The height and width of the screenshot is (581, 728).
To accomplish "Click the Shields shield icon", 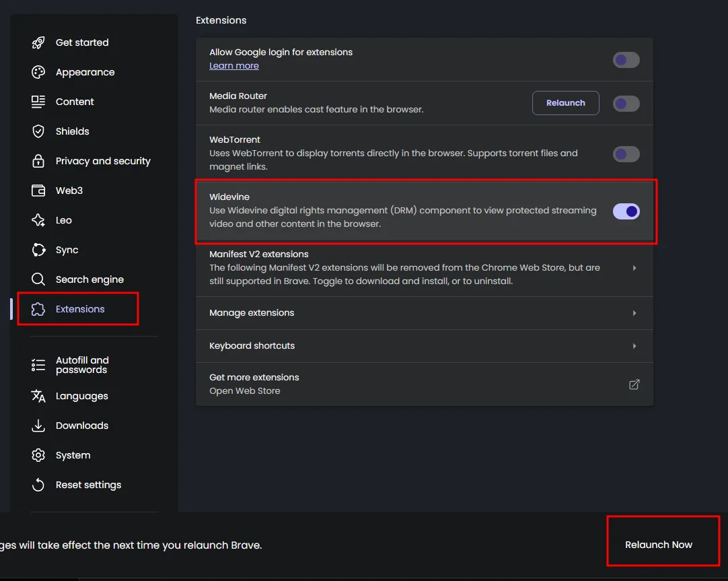I will [x=38, y=131].
